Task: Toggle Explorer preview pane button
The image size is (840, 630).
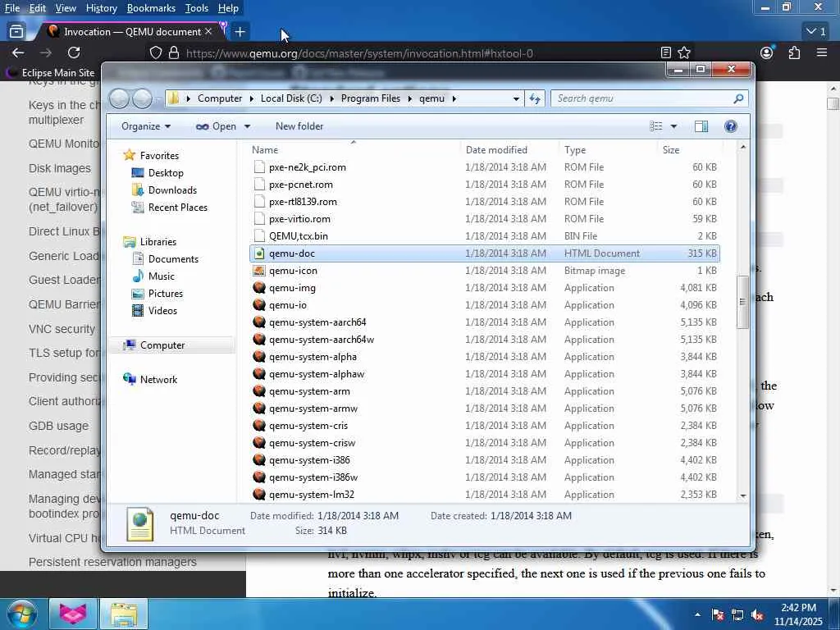Action: pyautogui.click(x=701, y=126)
